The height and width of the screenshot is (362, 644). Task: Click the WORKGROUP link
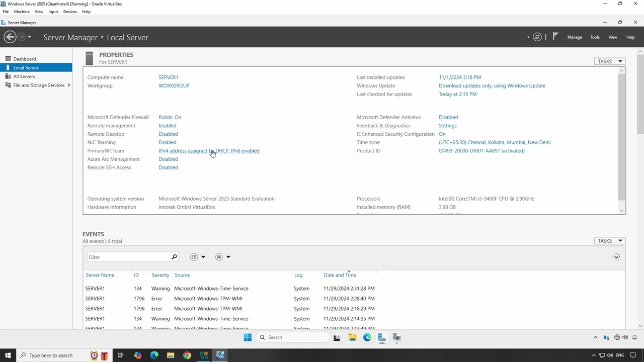pyautogui.click(x=174, y=86)
